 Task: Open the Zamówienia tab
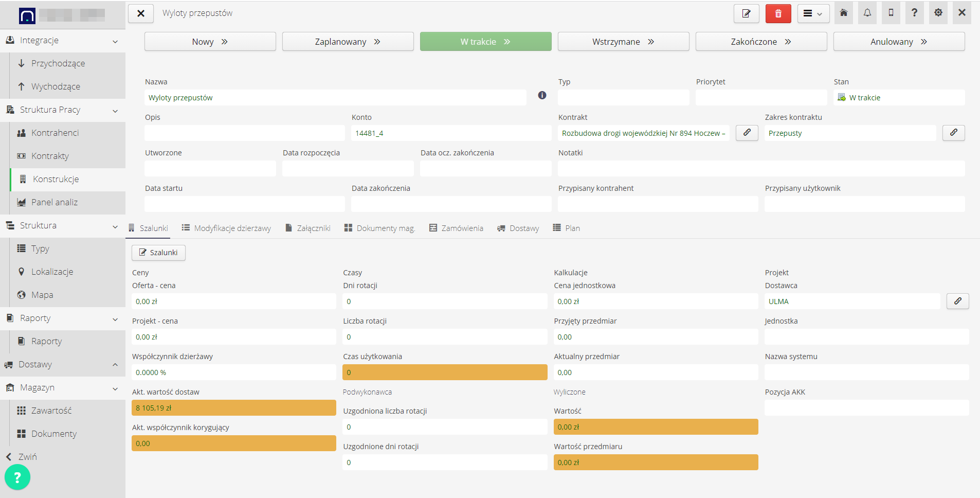[x=457, y=228]
